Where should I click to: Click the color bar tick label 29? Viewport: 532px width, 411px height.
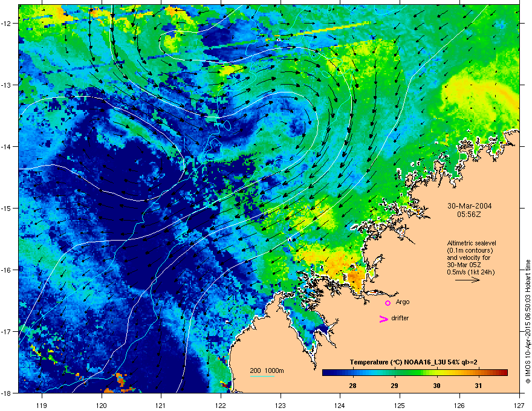[x=394, y=386]
